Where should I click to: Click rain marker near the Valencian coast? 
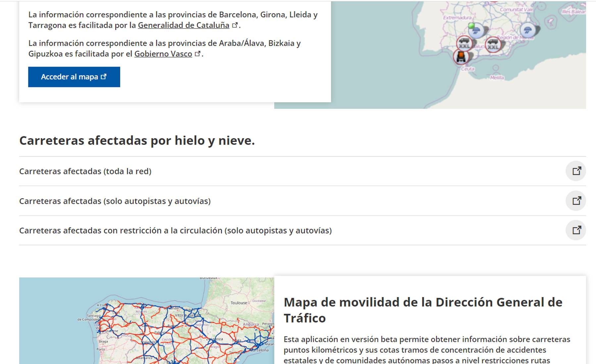click(527, 30)
